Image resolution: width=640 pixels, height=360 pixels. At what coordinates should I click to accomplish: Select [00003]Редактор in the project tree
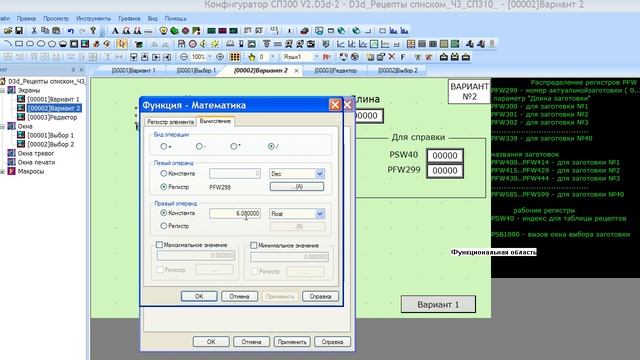[x=52, y=117]
